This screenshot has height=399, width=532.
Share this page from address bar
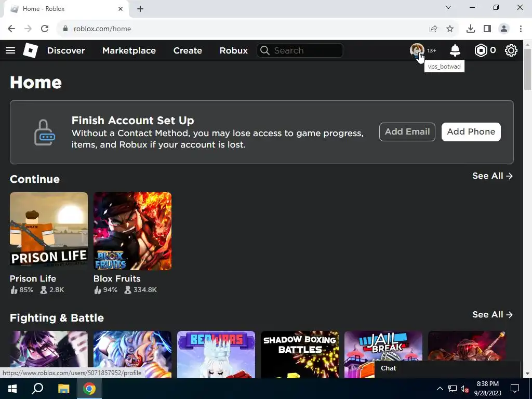(x=433, y=29)
